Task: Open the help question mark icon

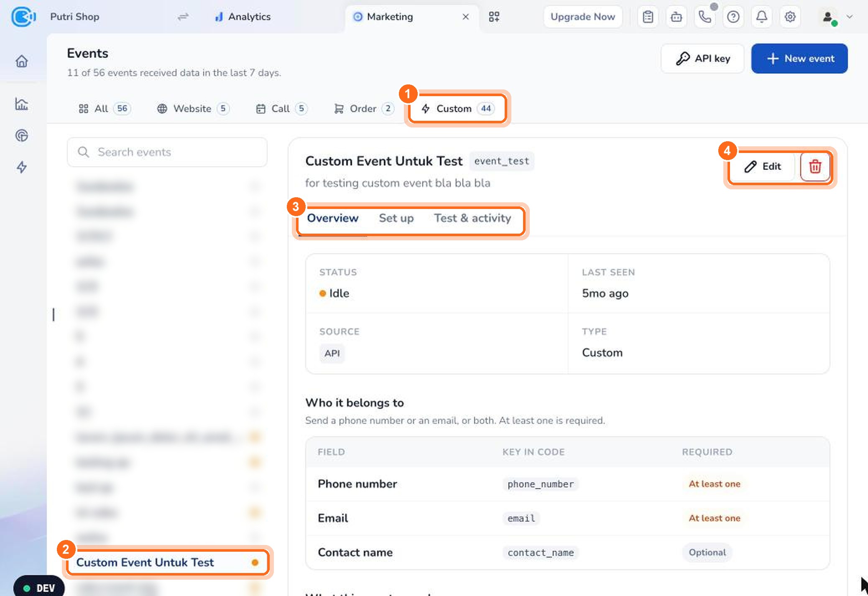Action: 733,17
